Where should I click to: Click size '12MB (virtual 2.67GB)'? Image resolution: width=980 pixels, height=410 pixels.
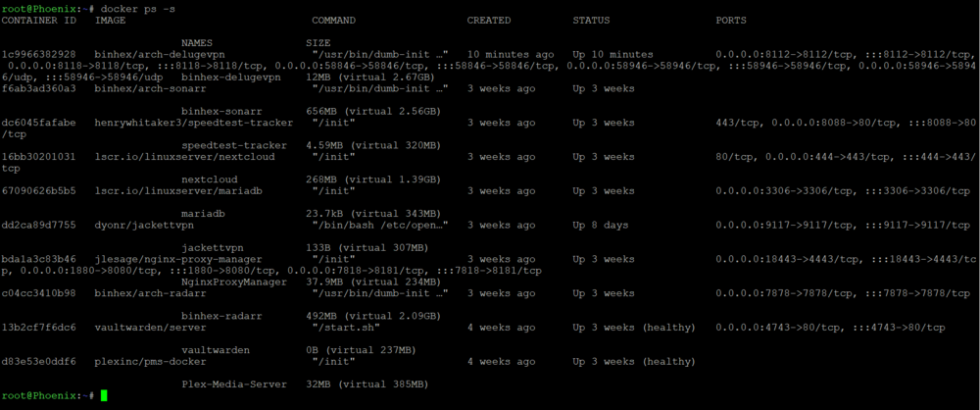click(368, 77)
